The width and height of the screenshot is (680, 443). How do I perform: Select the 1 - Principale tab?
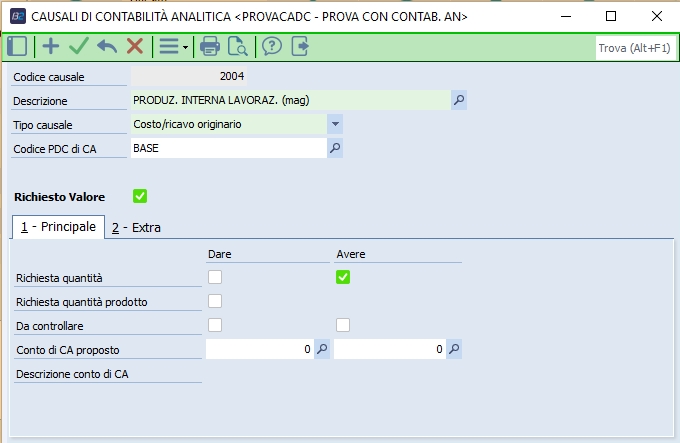tap(58, 227)
